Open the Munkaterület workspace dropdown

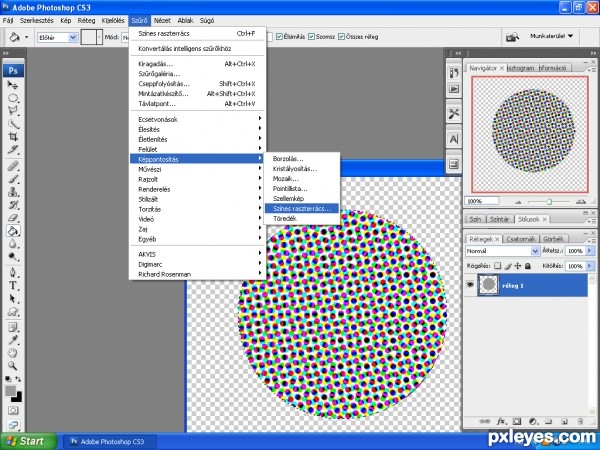[x=551, y=36]
